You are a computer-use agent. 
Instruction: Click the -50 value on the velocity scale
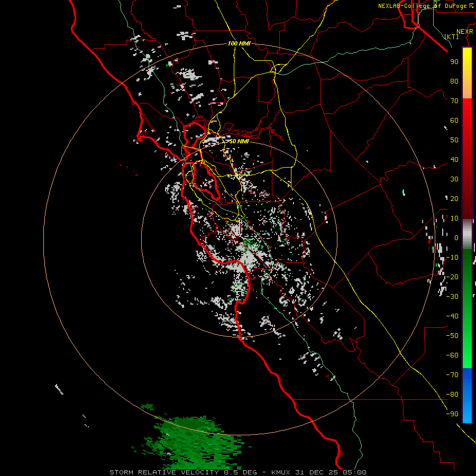(x=452, y=336)
